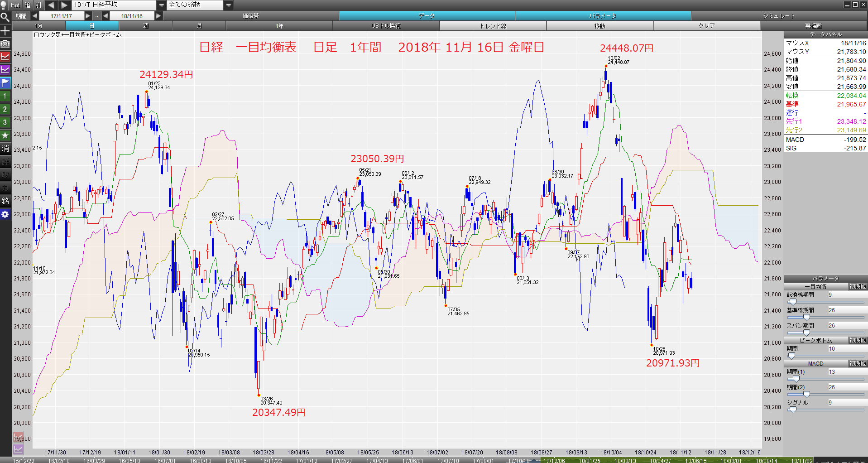The width and height of the screenshot is (868, 463).
Task: Click the lightbulb icon in the title bar
Action: [x=4, y=5]
